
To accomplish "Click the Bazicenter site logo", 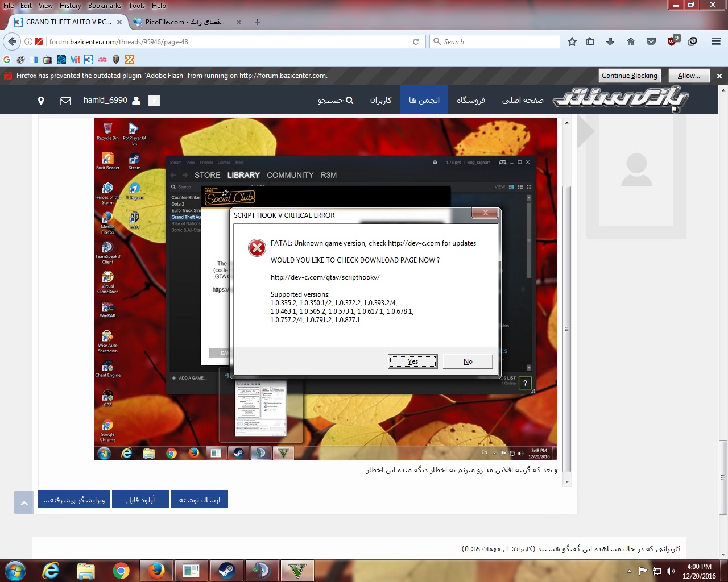I will click(621, 99).
